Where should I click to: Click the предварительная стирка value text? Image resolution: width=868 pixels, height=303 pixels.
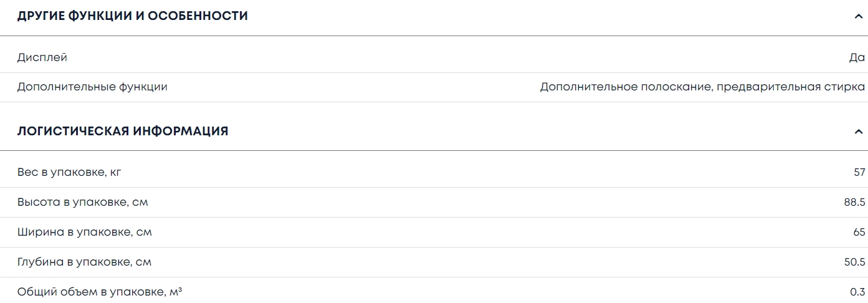(x=791, y=87)
